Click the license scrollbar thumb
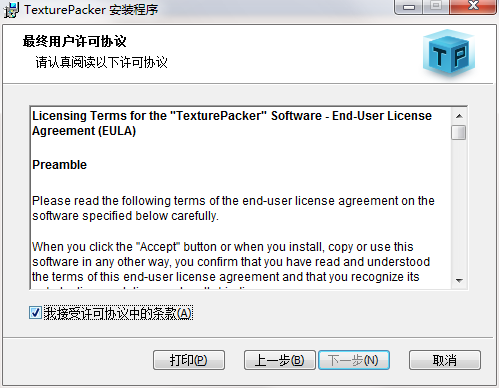 [x=459, y=132]
